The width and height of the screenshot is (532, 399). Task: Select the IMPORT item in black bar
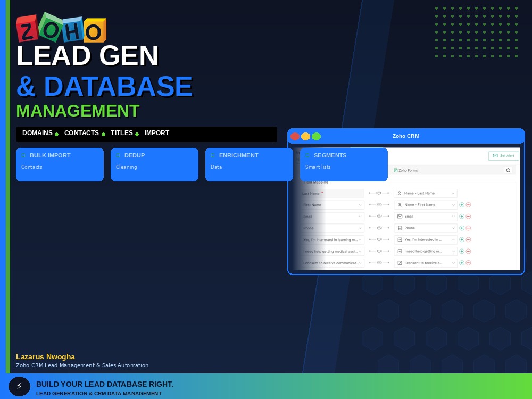point(157,133)
